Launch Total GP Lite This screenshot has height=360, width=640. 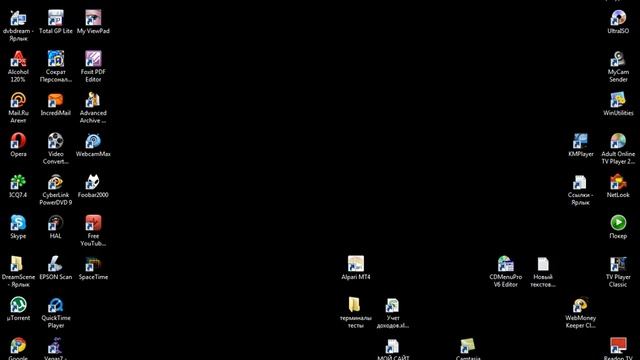point(56,18)
